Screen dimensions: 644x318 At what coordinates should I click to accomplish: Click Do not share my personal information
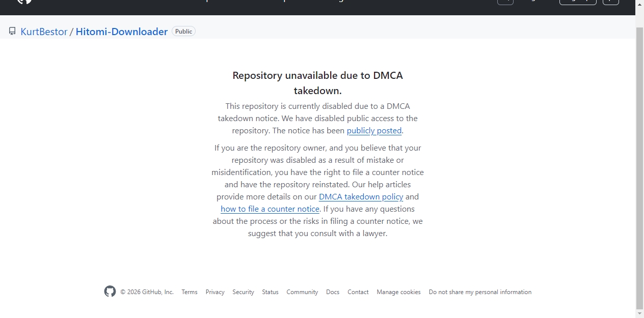click(480, 292)
